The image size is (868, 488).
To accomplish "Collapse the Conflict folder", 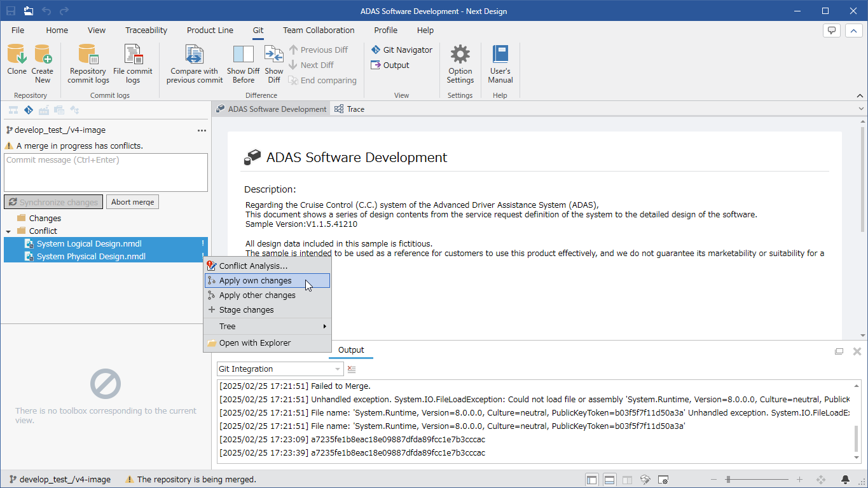I will pos(8,231).
